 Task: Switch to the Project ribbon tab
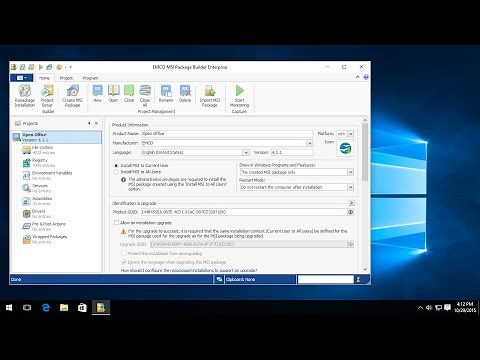[66, 78]
